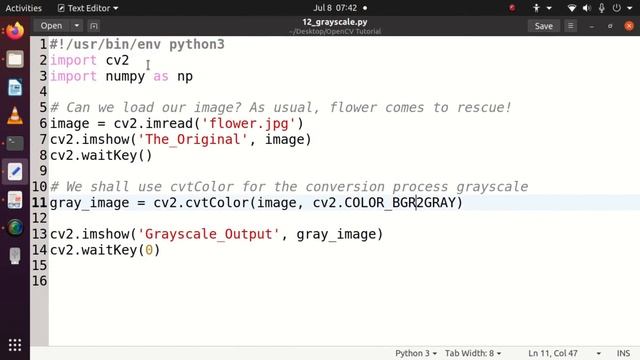Click the 12_grayscale.py window title
The width and height of the screenshot is (640, 360).
(335, 22)
